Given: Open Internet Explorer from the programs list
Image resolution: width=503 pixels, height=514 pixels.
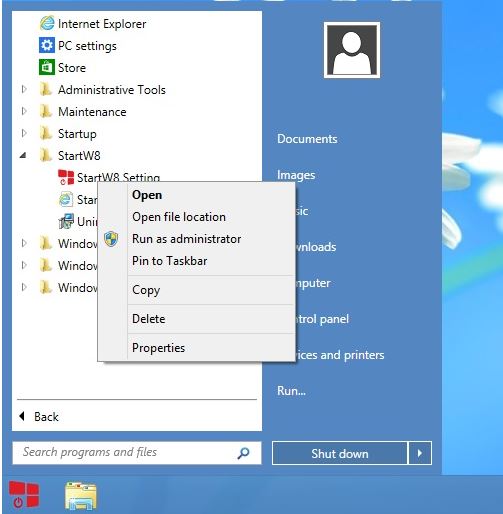Looking at the screenshot, I should [x=102, y=24].
